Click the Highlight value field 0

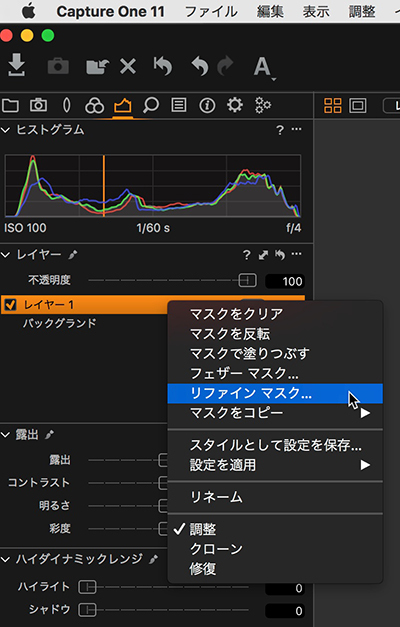[285, 589]
